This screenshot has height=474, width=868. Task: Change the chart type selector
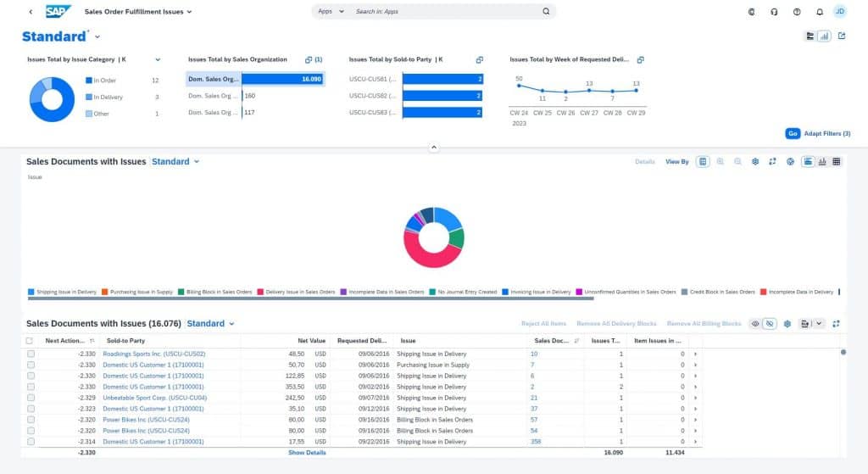tap(790, 162)
